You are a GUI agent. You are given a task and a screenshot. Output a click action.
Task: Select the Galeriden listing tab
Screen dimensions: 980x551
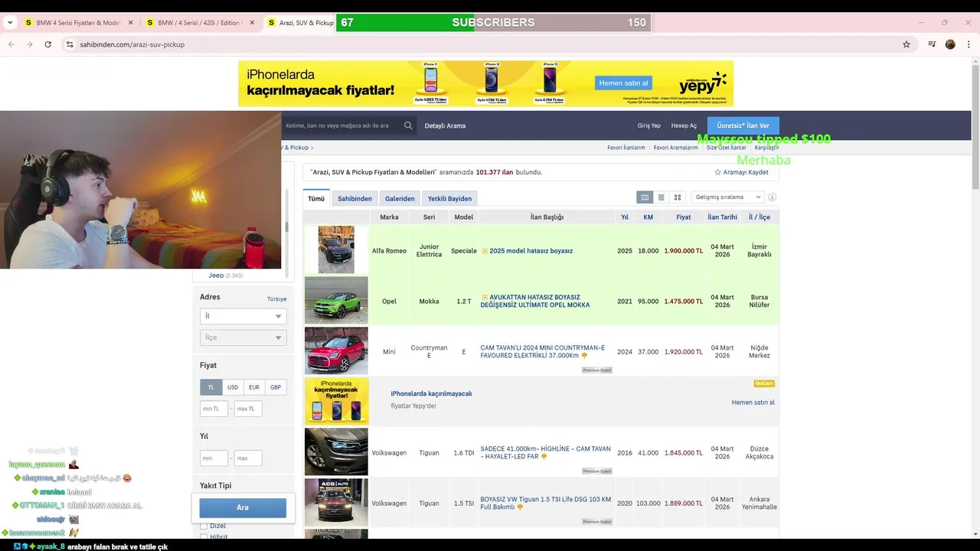[x=400, y=198]
